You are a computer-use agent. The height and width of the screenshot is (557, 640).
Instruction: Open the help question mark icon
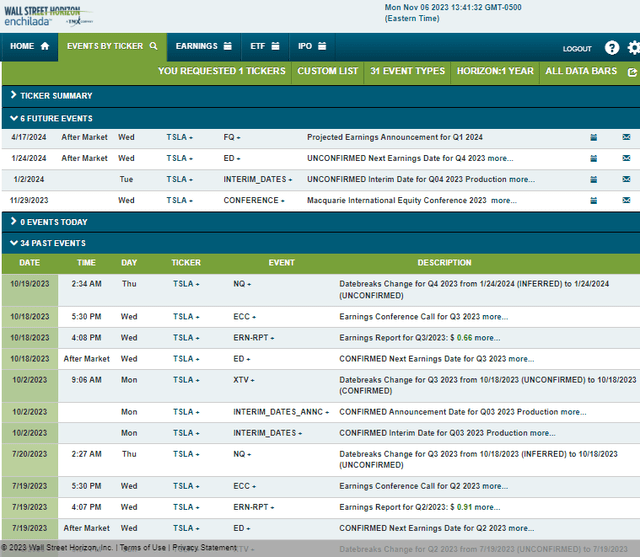[x=611, y=48]
